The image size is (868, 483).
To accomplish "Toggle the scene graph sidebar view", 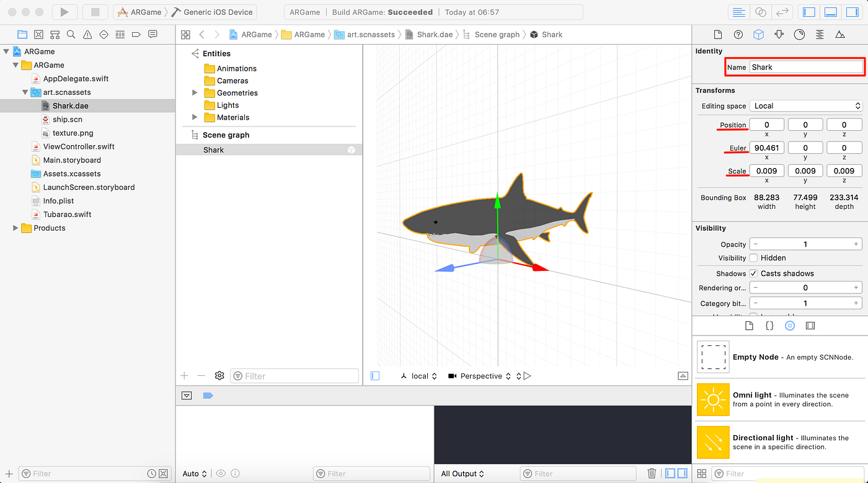I will pos(375,376).
